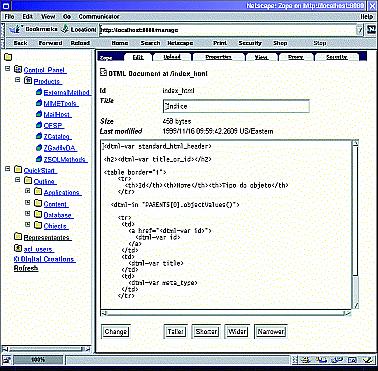This screenshot has width=378, height=371.
Task: Click the vertical scrollbar of the code editor
Action: (x=355, y=224)
